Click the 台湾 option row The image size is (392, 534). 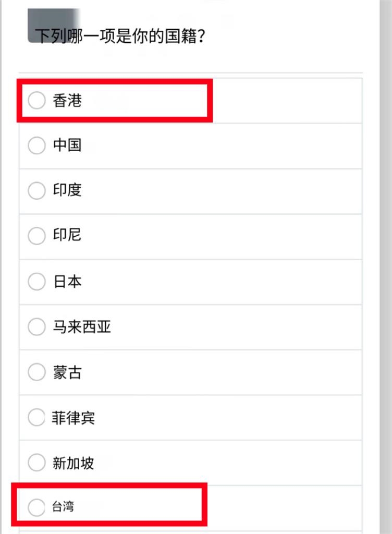click(x=156, y=506)
